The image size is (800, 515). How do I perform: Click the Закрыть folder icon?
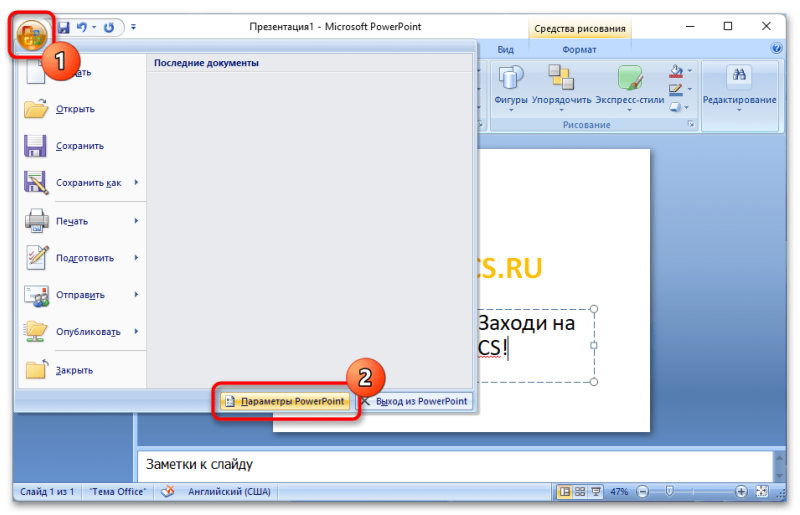click(x=37, y=369)
